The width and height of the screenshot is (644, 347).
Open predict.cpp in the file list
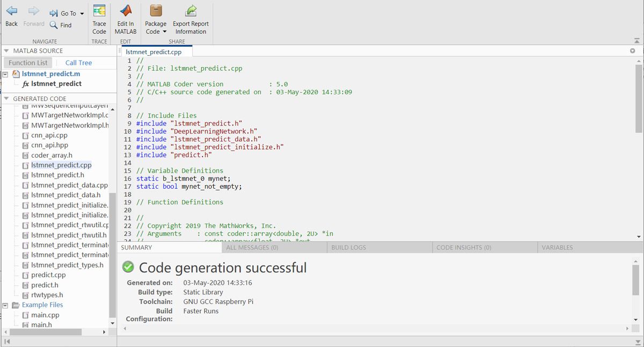click(48, 275)
